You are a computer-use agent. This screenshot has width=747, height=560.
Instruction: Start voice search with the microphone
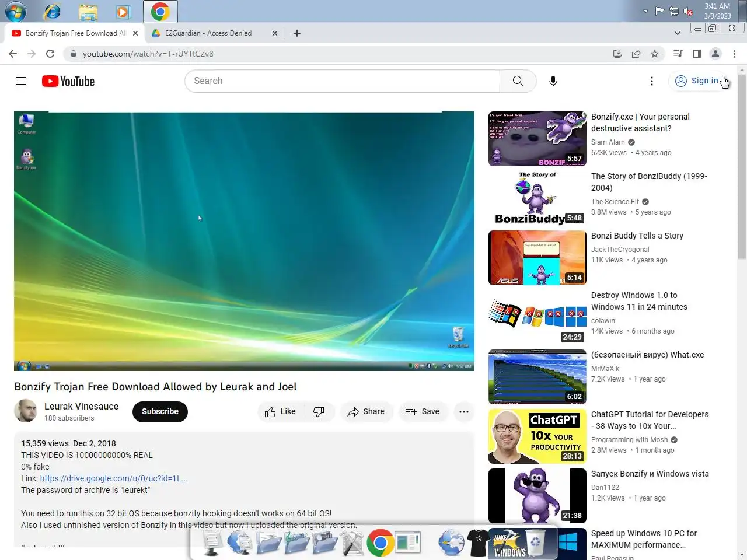coord(553,81)
